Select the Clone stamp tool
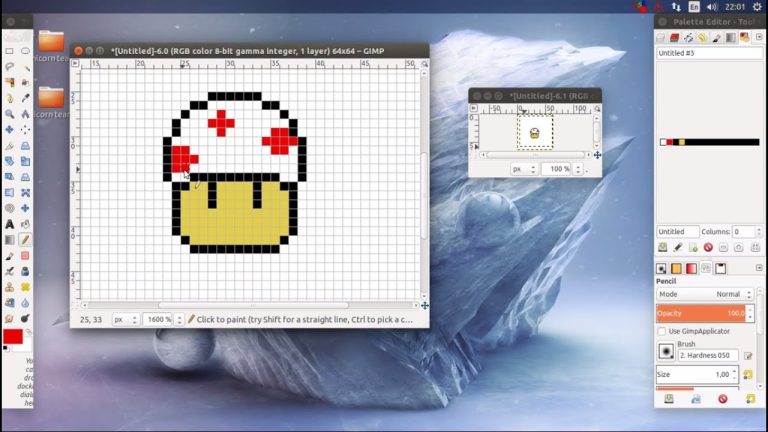 click(9, 287)
